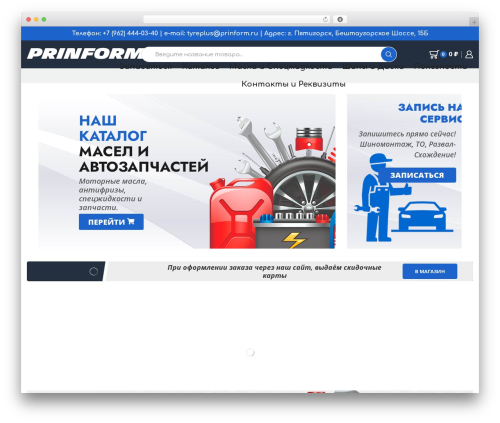Viewport: 500px width, 423px height.
Task: Open the НАШ КАТАЛОГ banner image
Action: coord(187,171)
